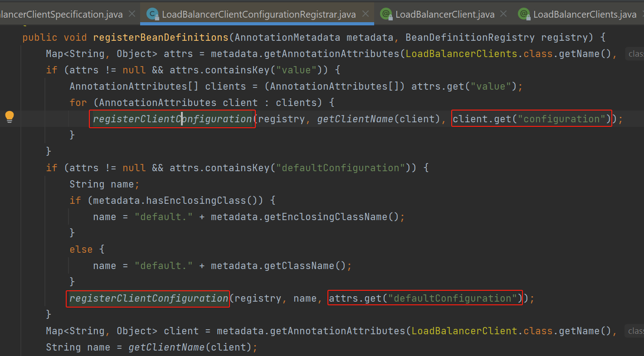
Task: Click the AnnotationMetadata parameter type
Action: coord(288,37)
